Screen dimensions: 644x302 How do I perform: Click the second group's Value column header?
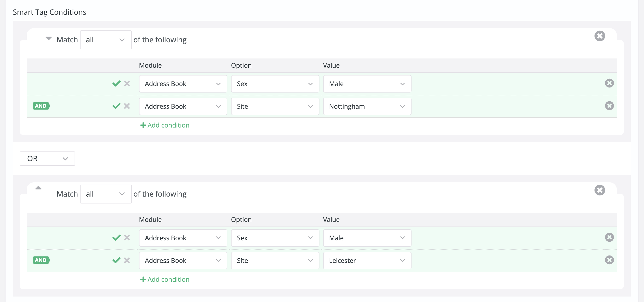coord(331,220)
